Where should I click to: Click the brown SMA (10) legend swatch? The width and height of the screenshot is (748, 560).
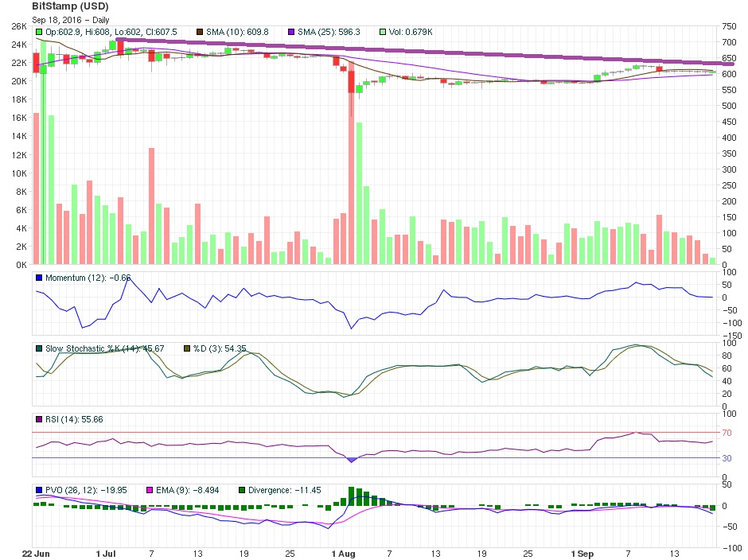click(x=200, y=32)
